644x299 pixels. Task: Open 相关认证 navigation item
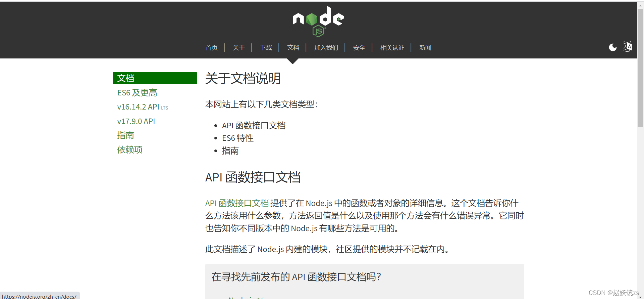click(392, 48)
